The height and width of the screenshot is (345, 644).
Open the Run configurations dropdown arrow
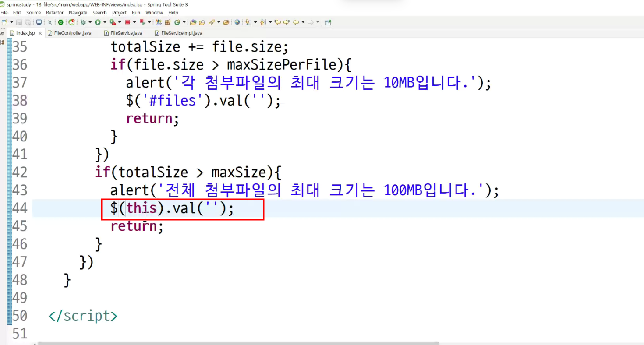[105, 22]
